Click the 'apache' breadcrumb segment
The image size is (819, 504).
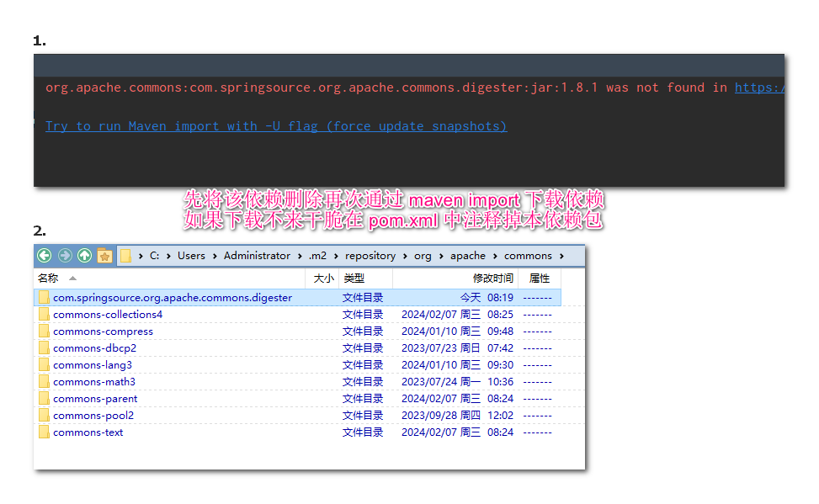pos(468,256)
